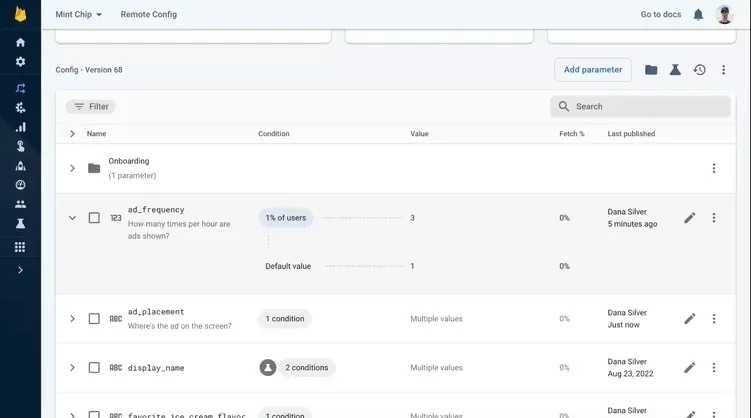This screenshot has width=751, height=418.
Task: Click the Config - Version 68 label
Action: tap(89, 70)
